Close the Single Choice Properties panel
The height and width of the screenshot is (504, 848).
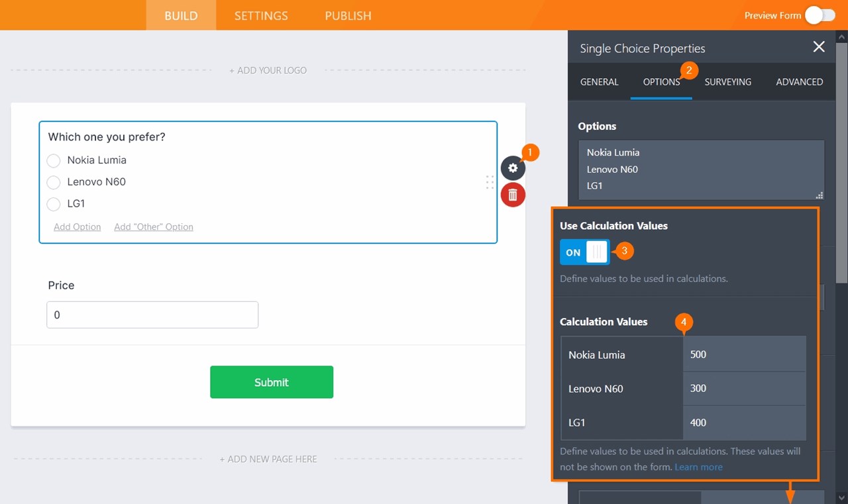pyautogui.click(x=819, y=46)
